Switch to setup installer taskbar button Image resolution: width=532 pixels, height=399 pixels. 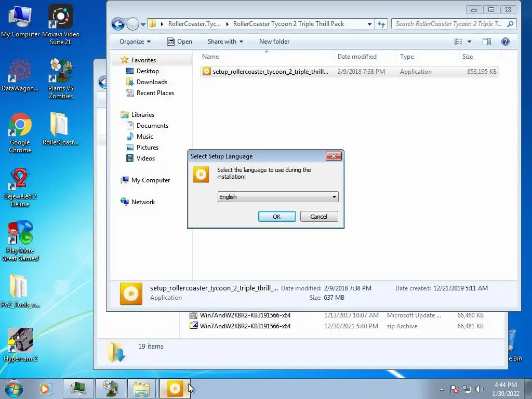tap(175, 389)
